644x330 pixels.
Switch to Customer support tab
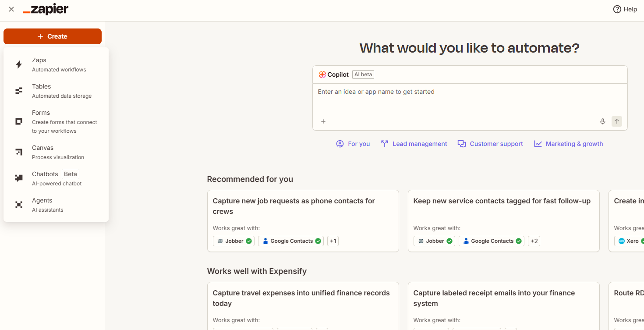pyautogui.click(x=490, y=144)
